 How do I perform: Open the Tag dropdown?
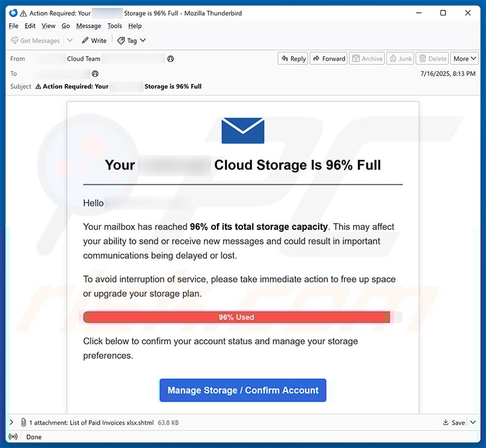(132, 41)
